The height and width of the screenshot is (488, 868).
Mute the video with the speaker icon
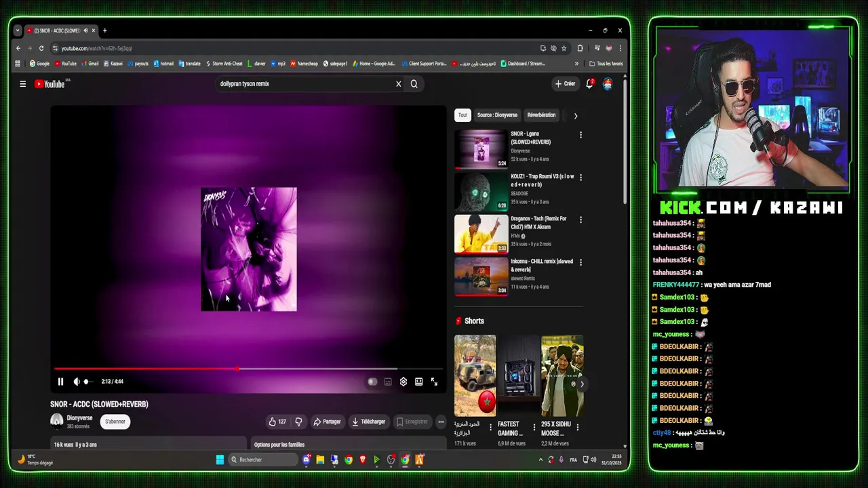pyautogui.click(x=77, y=382)
